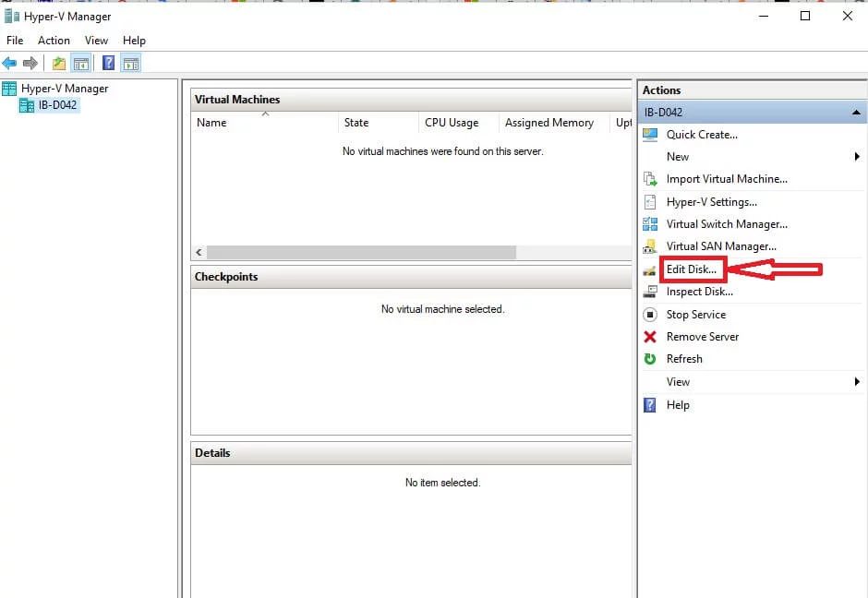Viewport: 868px width, 598px height.
Task: Click the Virtual Switch Manager icon
Action: (x=650, y=224)
